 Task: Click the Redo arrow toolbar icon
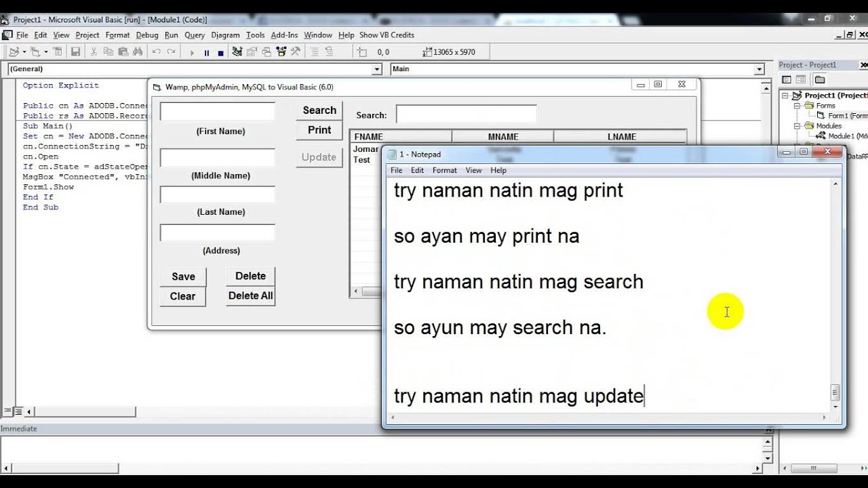pos(171,52)
